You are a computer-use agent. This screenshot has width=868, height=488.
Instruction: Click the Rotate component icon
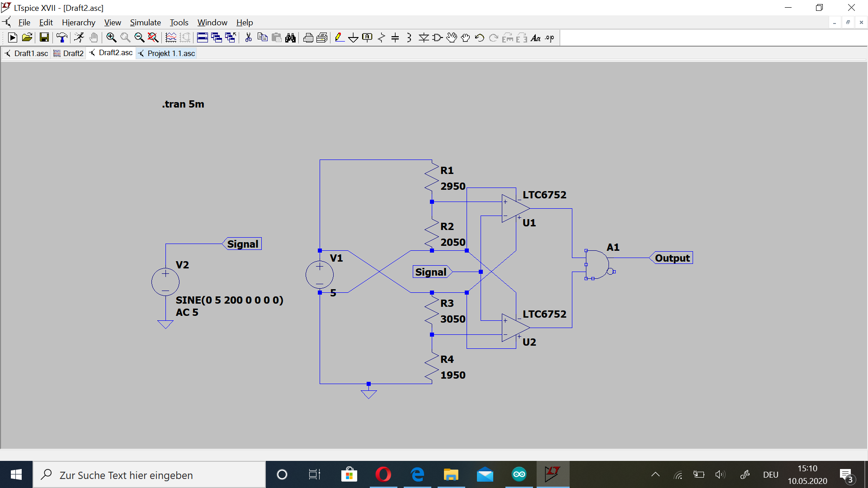click(x=508, y=38)
